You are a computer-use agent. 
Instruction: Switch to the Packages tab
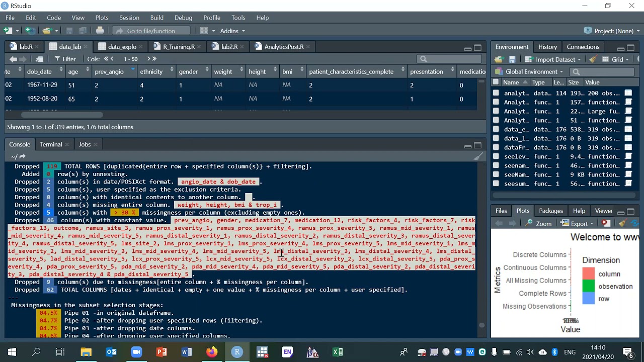pos(550,211)
